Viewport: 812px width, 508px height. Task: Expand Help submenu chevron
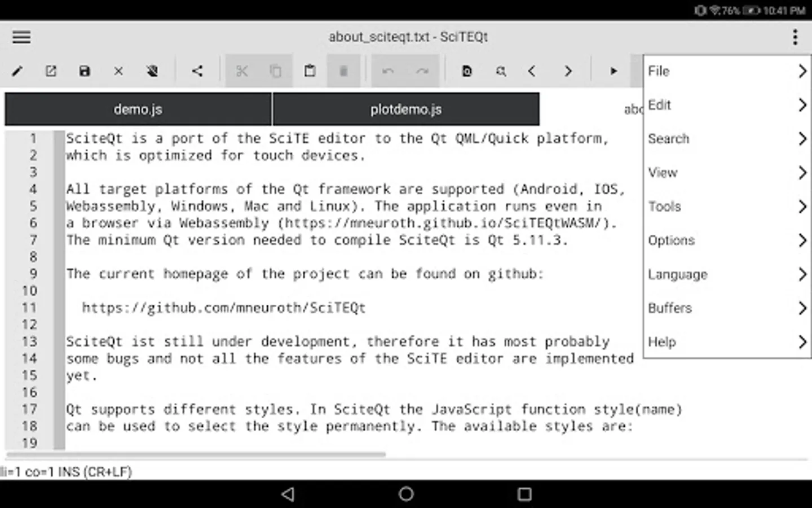(x=802, y=342)
